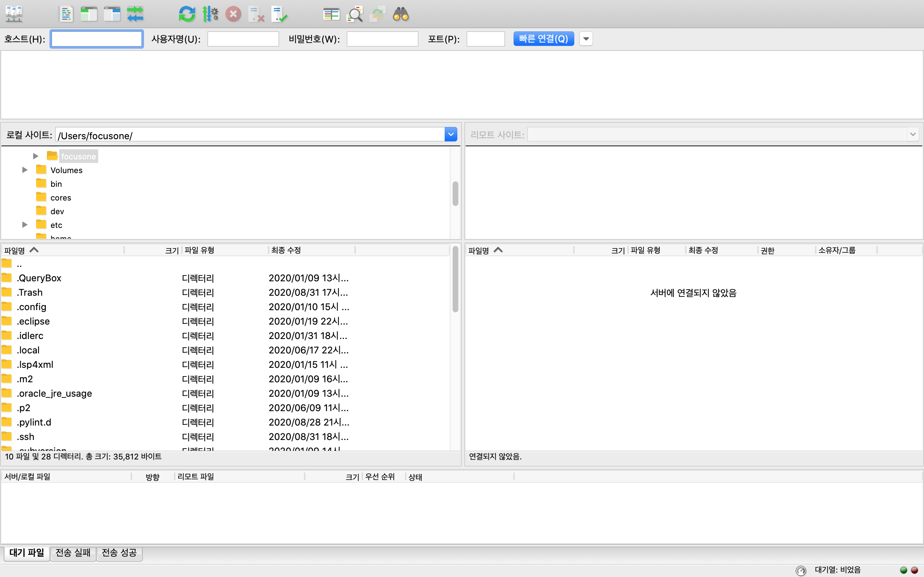The height and width of the screenshot is (577, 924).
Task: Expand the etc folder tree node
Action: pyautogui.click(x=25, y=225)
